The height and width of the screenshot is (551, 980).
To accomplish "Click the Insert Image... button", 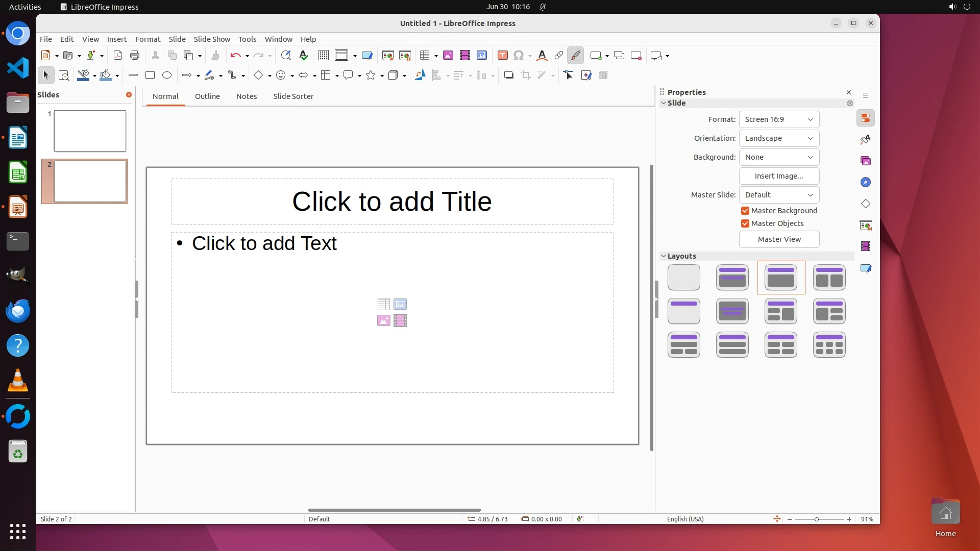I will (x=779, y=176).
